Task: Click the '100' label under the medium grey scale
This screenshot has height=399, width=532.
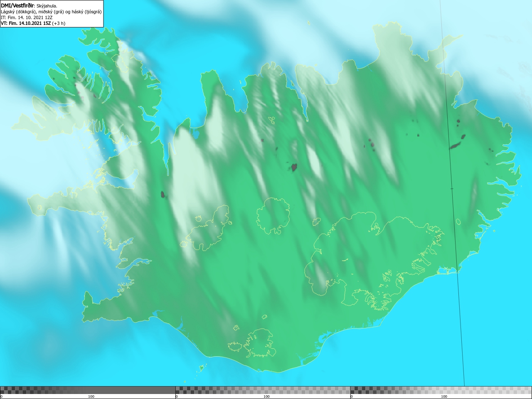Action: coord(266,397)
